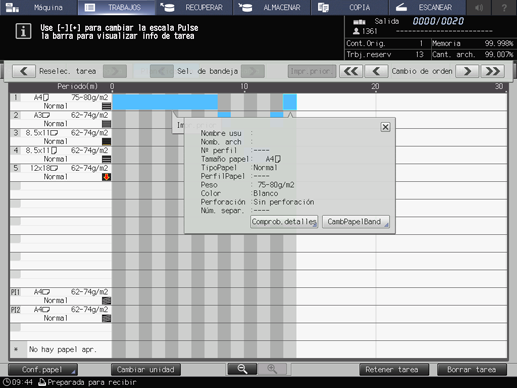
Task: Click Cambiar unidad button
Action: (146, 370)
